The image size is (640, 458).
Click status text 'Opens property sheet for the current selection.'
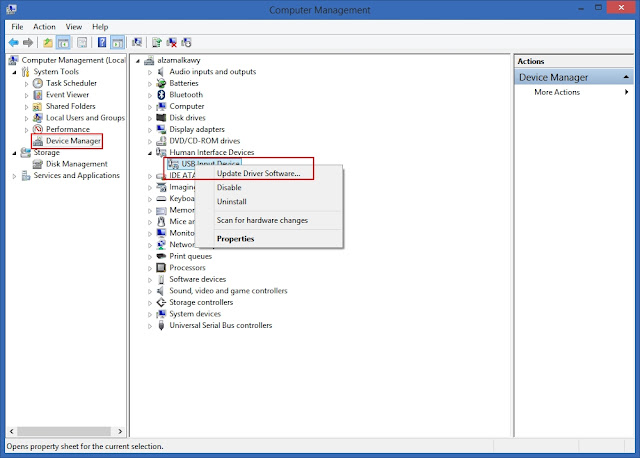pos(85,447)
